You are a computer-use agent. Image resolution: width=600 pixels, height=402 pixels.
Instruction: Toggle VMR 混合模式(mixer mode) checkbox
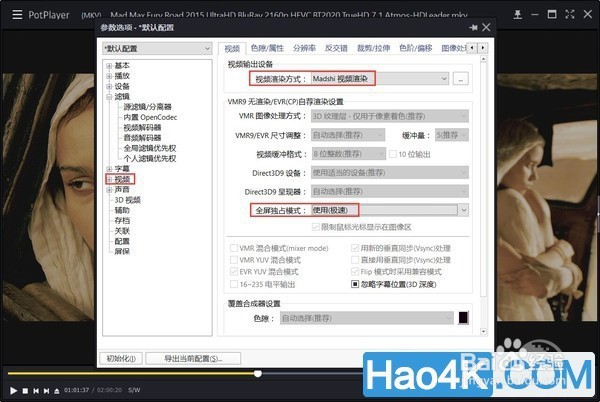(x=234, y=248)
